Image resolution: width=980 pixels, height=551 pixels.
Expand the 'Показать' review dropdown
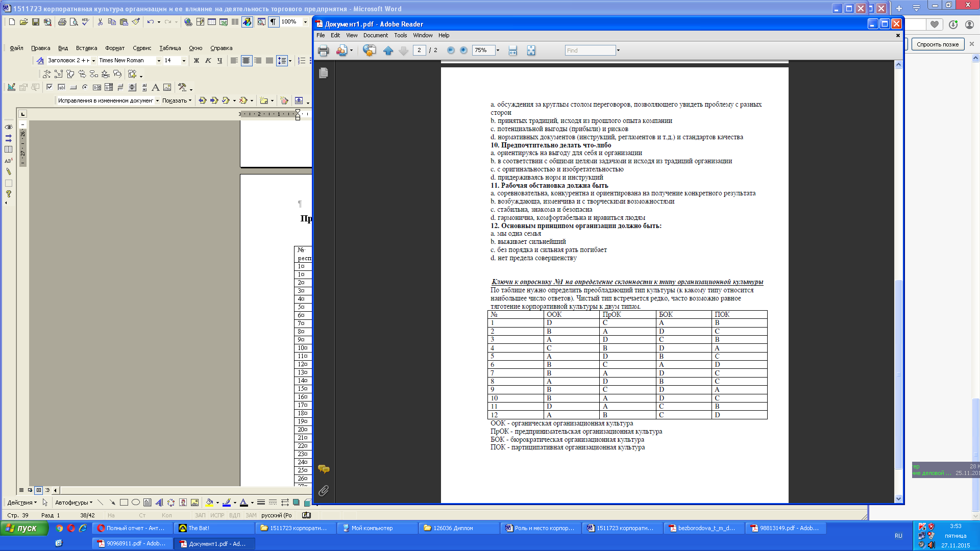pyautogui.click(x=177, y=101)
